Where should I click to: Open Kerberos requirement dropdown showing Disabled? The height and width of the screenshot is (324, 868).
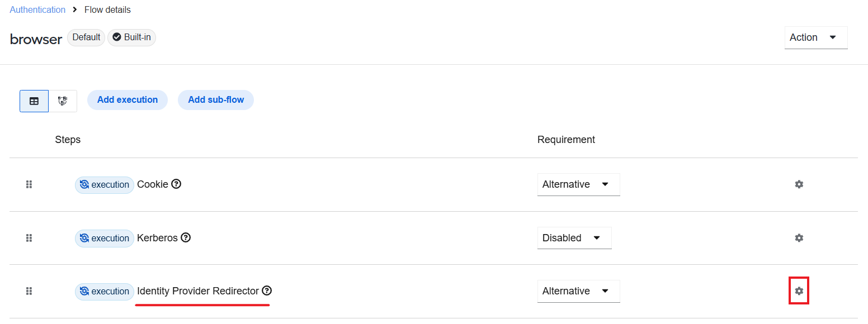coord(574,238)
